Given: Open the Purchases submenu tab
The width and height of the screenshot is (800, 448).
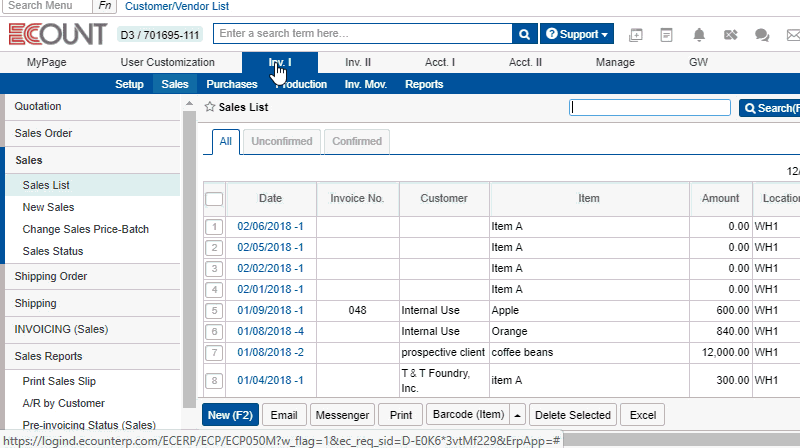Looking at the screenshot, I should click(231, 84).
